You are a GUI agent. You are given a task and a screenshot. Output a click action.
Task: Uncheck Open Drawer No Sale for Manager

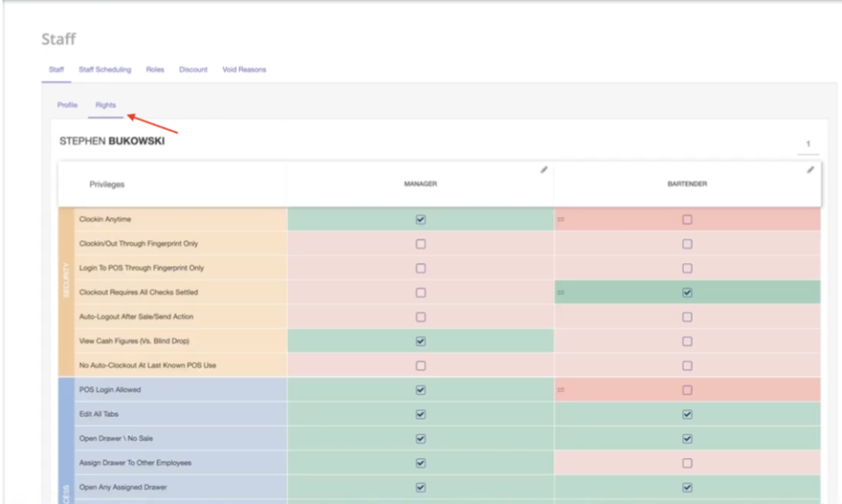pos(420,437)
